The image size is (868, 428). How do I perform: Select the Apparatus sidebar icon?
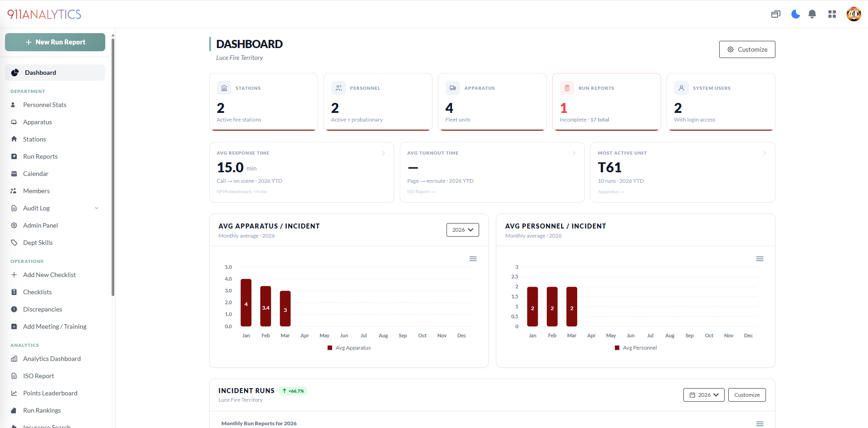(15, 122)
